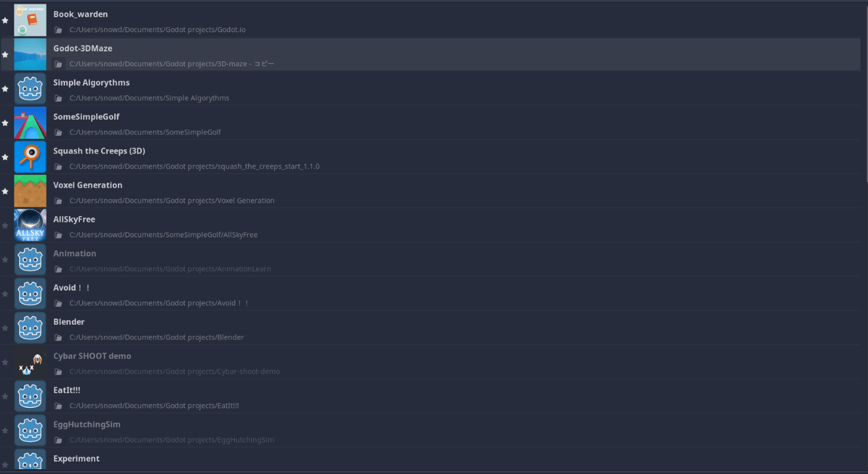Select the Avoid！！ project title
Image resolution: width=868 pixels, height=474 pixels.
pyautogui.click(x=72, y=287)
